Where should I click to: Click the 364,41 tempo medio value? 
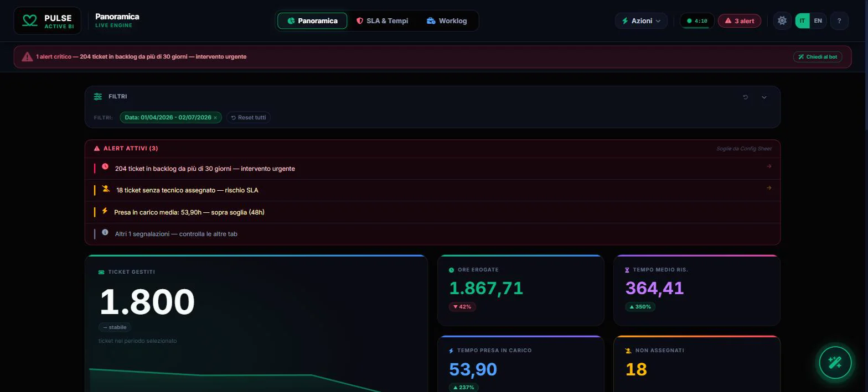click(x=654, y=288)
